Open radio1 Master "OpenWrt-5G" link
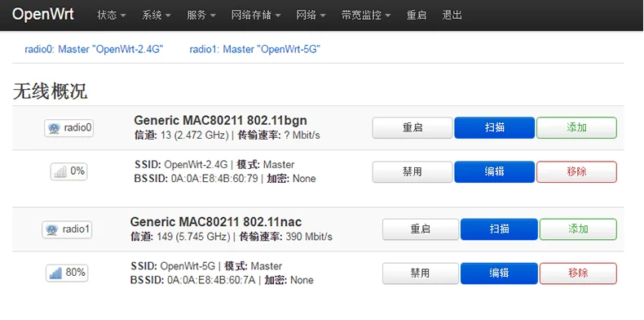The height and width of the screenshot is (320, 644). point(254,49)
